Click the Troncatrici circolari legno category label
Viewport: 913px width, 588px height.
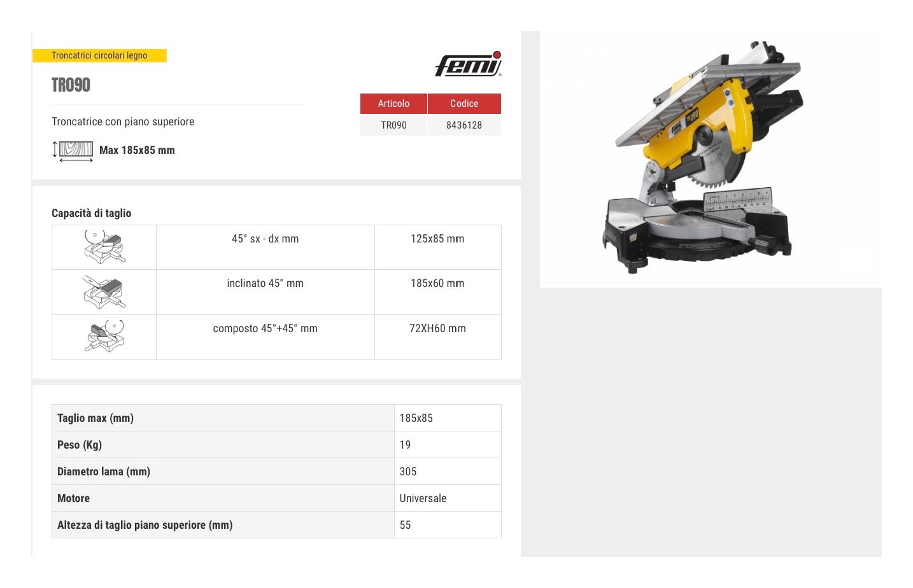coord(99,55)
